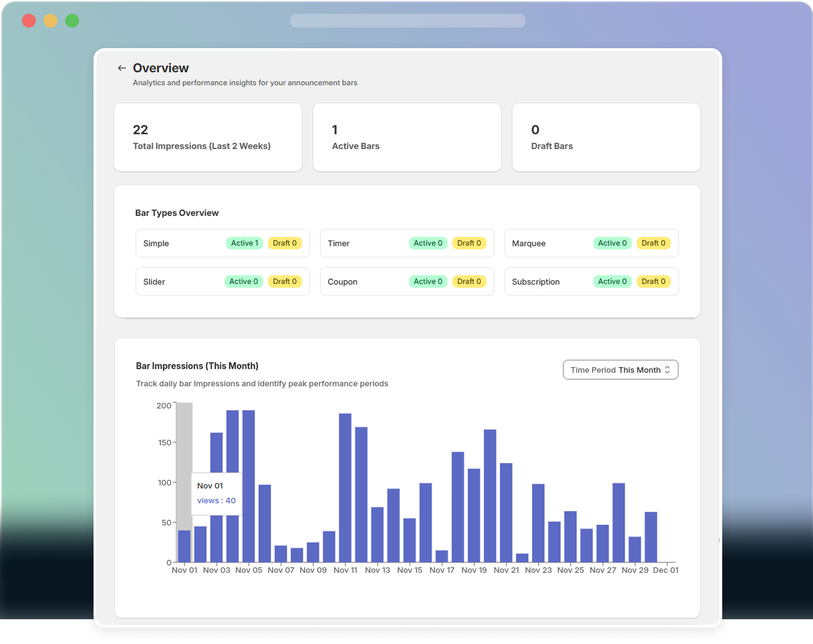Image resolution: width=813 pixels, height=644 pixels.
Task: Click the views : 40 tooltip text
Action: [216, 500]
